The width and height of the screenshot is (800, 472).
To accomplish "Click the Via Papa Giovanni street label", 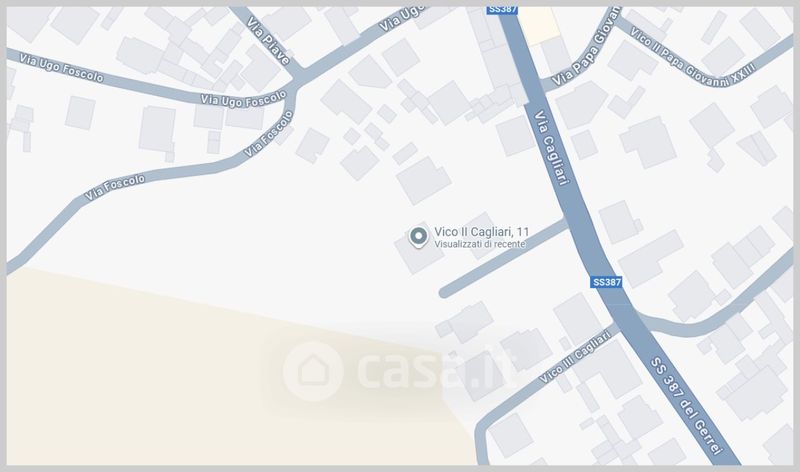I will tap(586, 46).
